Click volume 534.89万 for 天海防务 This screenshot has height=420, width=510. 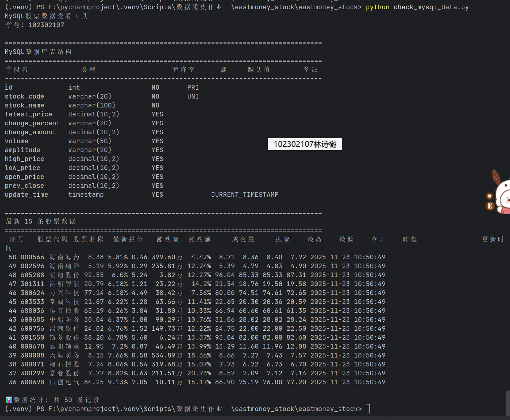point(167,355)
